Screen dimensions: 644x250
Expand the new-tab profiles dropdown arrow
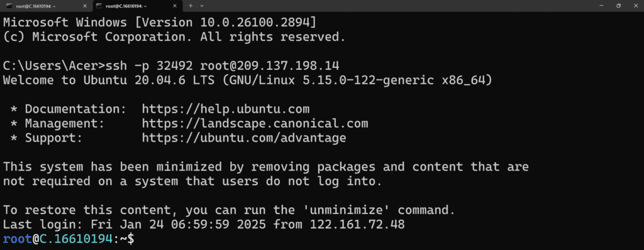pyautogui.click(x=202, y=6)
